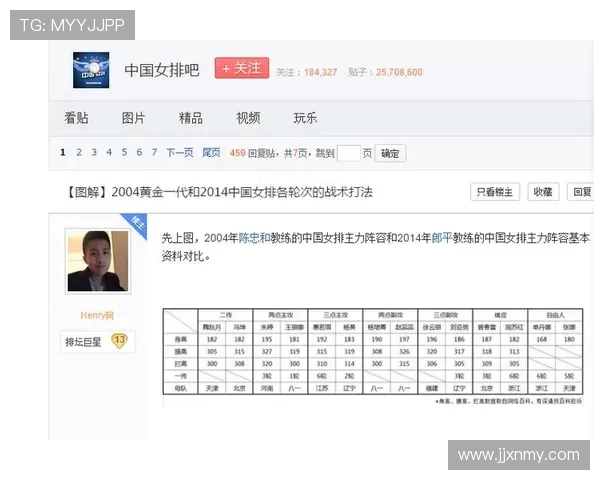Click the 中国女排吧 forum logo image
The image size is (600, 480).
point(91,70)
